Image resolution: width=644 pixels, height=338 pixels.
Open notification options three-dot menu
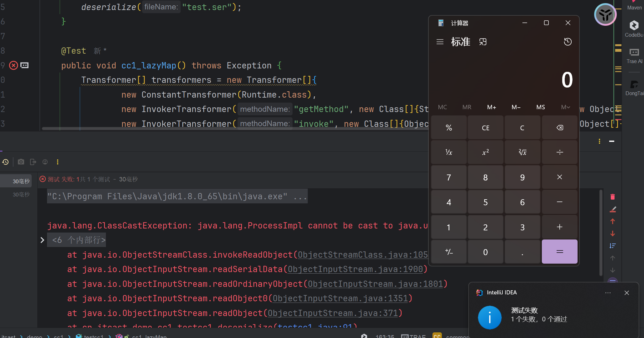[608, 293]
